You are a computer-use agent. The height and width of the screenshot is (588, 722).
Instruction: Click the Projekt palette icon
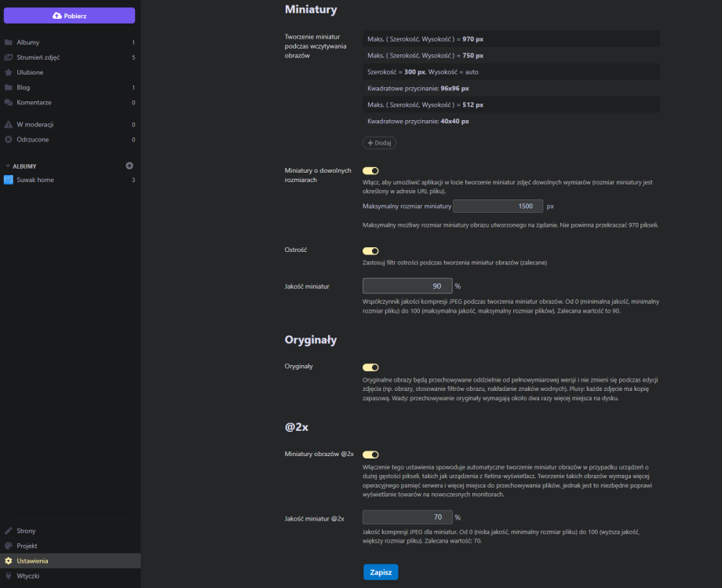click(x=8, y=546)
